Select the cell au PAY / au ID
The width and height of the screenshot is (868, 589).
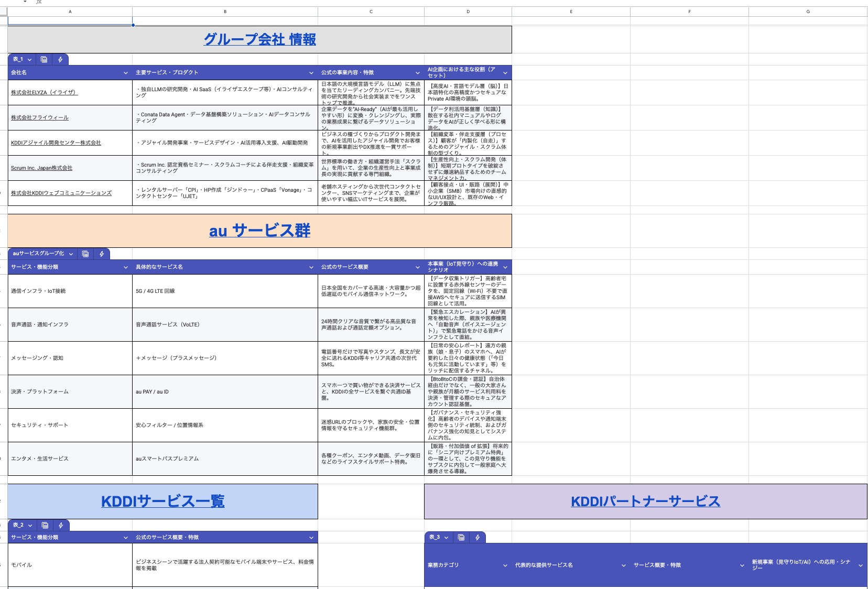click(225, 392)
